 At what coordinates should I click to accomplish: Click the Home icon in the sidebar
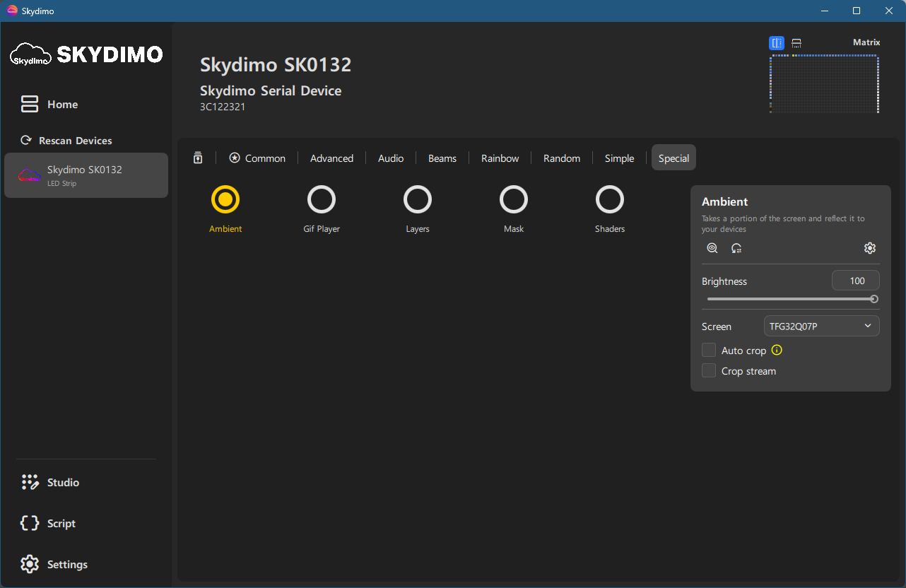click(30, 105)
